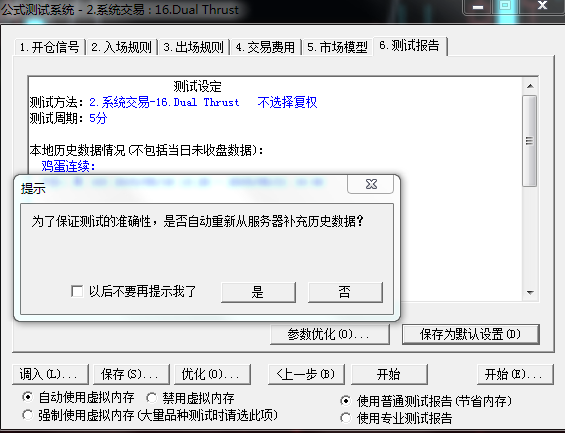Open the 2.入场规则 tab

point(121,47)
